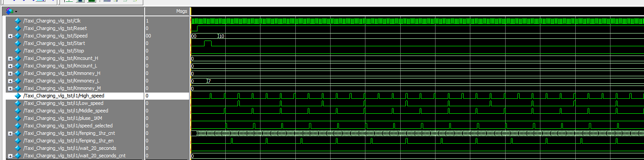Click the diamond icon of the fenping_1hz_cnt bus
The height and width of the screenshot is (160, 644).
(18, 133)
